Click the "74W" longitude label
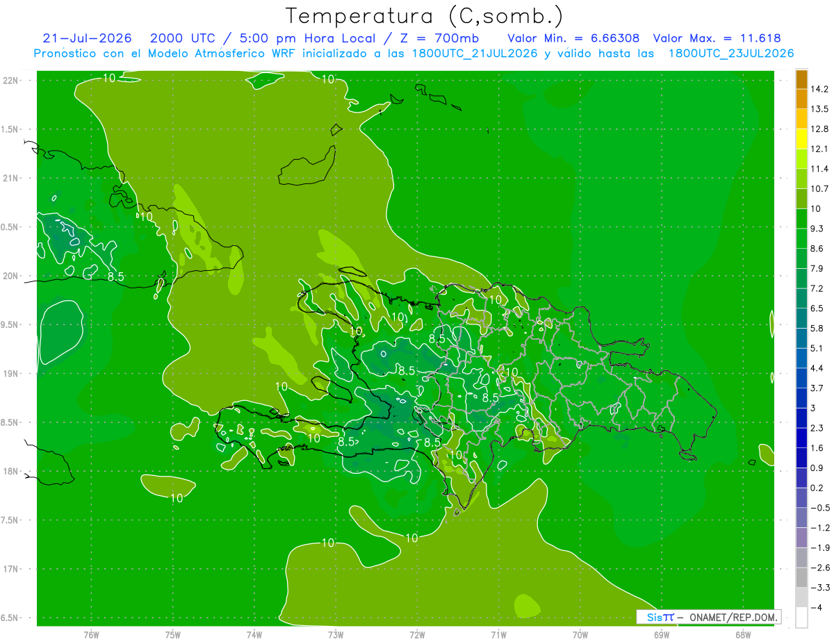The image size is (834, 644). tap(254, 634)
